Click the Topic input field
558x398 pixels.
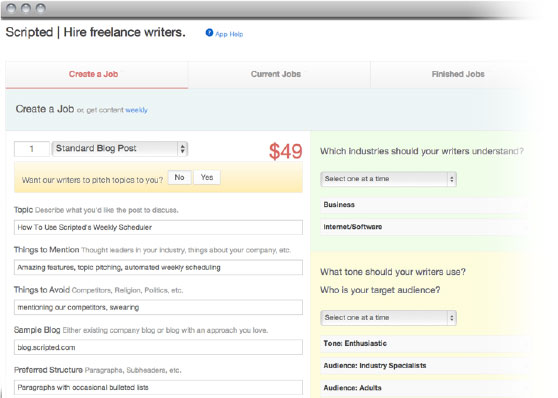click(158, 227)
